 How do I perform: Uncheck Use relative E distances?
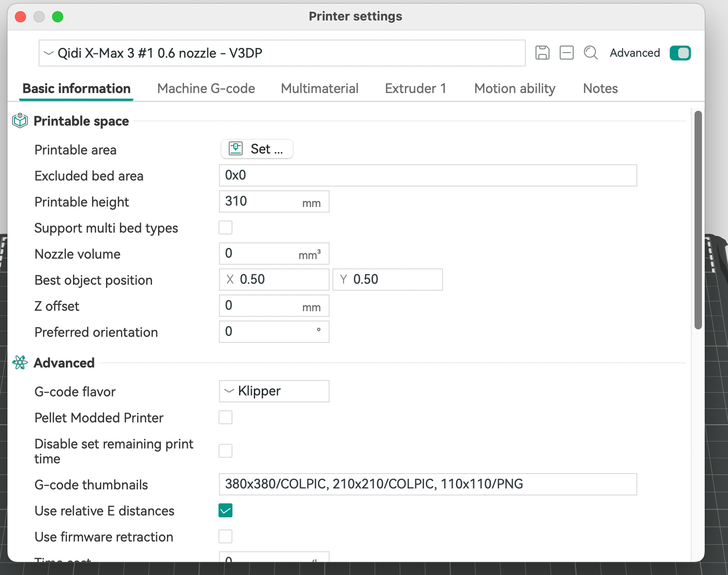tap(225, 511)
